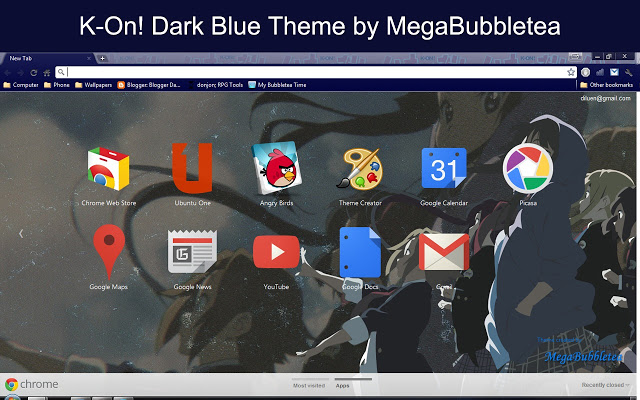
Task: Select the New Tab tab
Action: 47,58
